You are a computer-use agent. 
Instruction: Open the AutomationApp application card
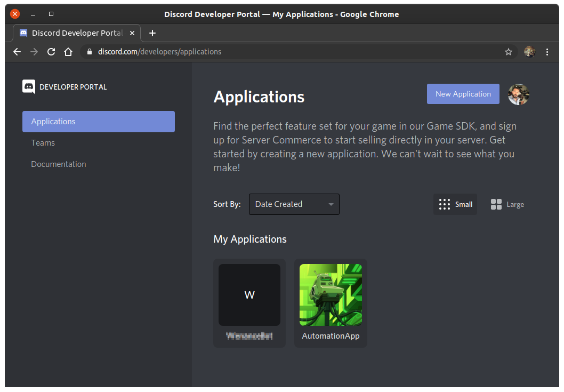(331, 303)
